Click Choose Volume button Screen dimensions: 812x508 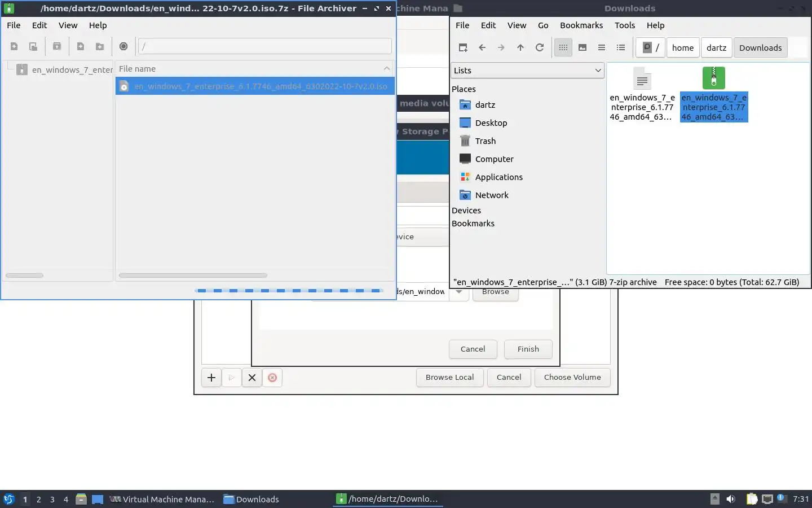(572, 378)
